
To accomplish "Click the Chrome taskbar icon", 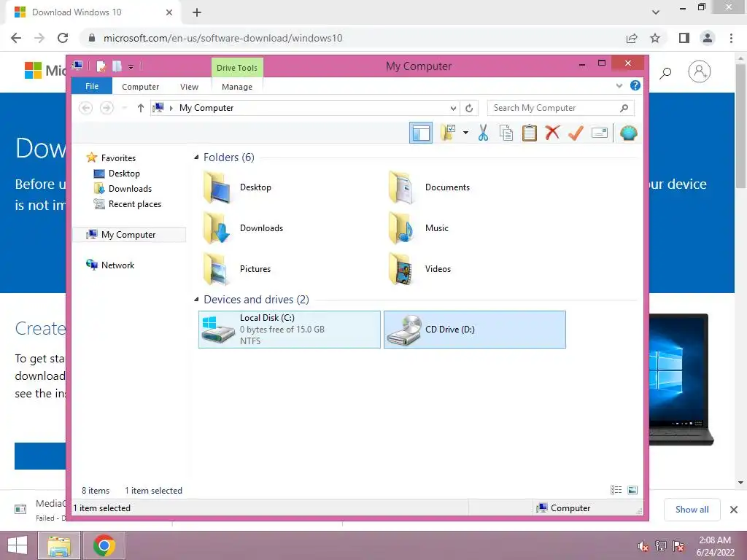I will [104, 545].
